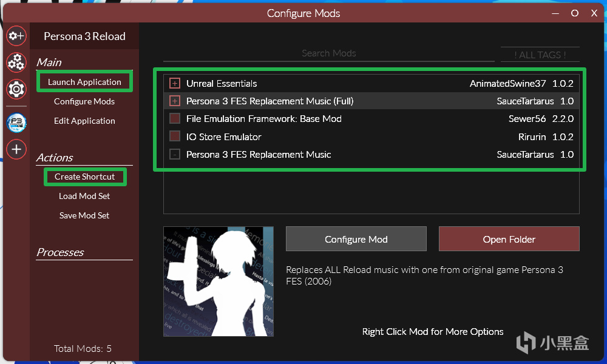Image resolution: width=607 pixels, height=364 pixels.
Task: Toggle the Persona 3 FES Replacement Music checkbox
Action: (x=175, y=154)
